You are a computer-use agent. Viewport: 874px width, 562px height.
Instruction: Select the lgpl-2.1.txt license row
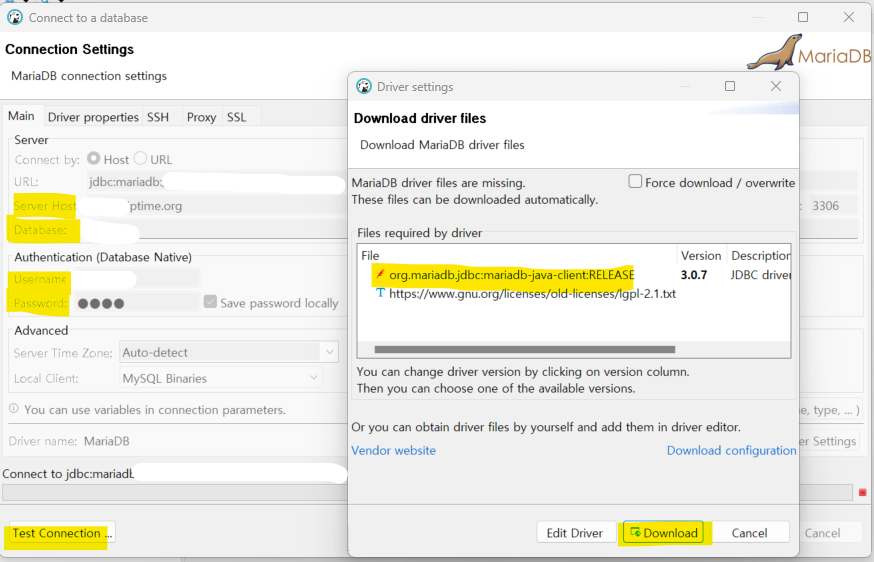tap(574, 293)
